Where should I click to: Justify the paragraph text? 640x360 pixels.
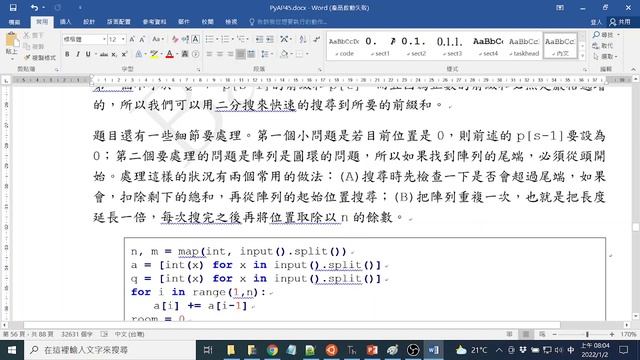click(240, 54)
